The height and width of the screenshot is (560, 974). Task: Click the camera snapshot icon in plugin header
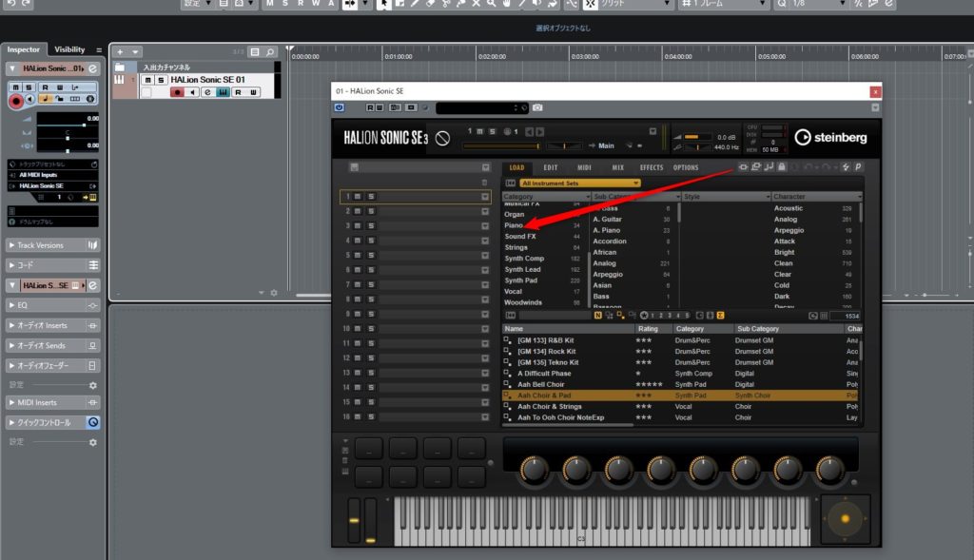[538, 108]
